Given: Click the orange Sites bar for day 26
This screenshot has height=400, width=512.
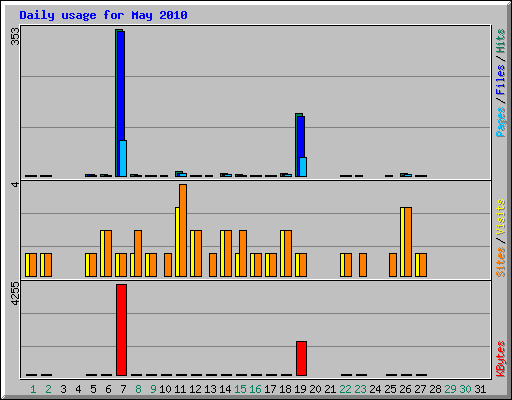Looking at the screenshot, I should tap(408, 242).
